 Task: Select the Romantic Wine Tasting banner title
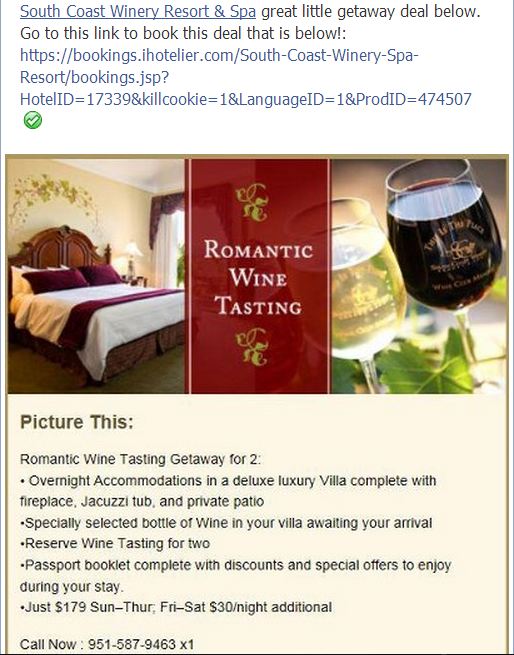(259, 278)
